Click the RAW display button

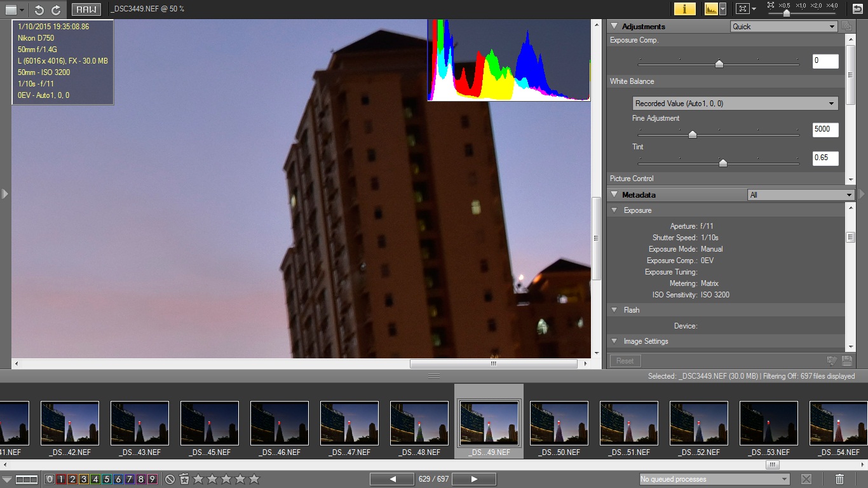pyautogui.click(x=86, y=10)
